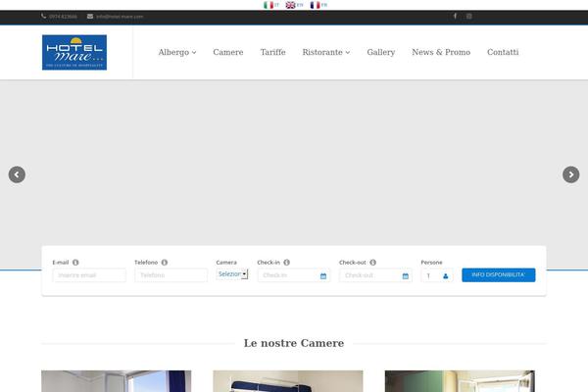Go to next slide arrow
This screenshot has height=392, width=588.
(x=570, y=174)
